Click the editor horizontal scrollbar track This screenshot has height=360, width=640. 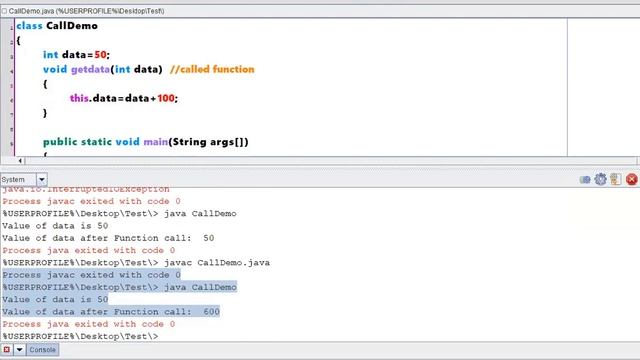point(331,161)
